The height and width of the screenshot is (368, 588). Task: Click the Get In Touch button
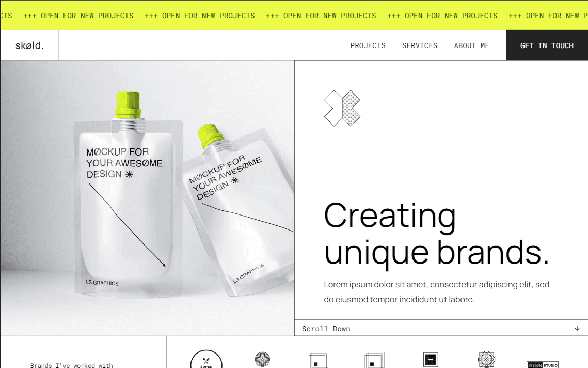coord(547,45)
